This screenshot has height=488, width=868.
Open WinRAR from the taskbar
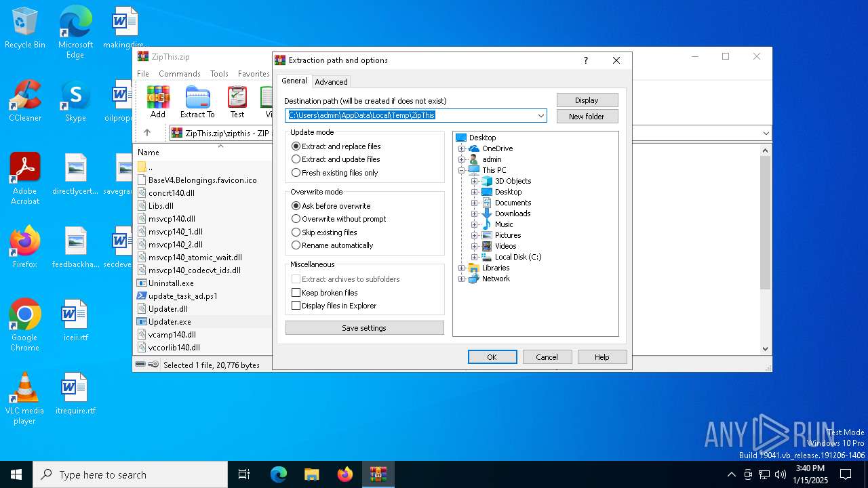point(378,474)
